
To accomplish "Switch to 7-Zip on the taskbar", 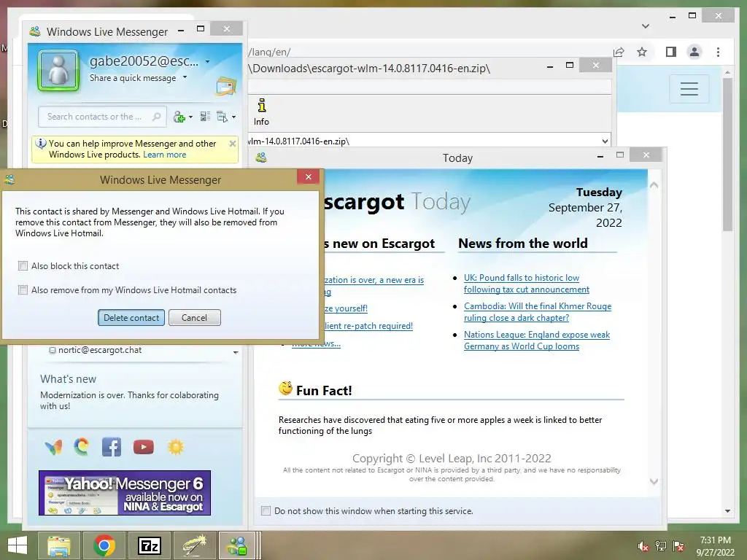I will click(x=149, y=545).
